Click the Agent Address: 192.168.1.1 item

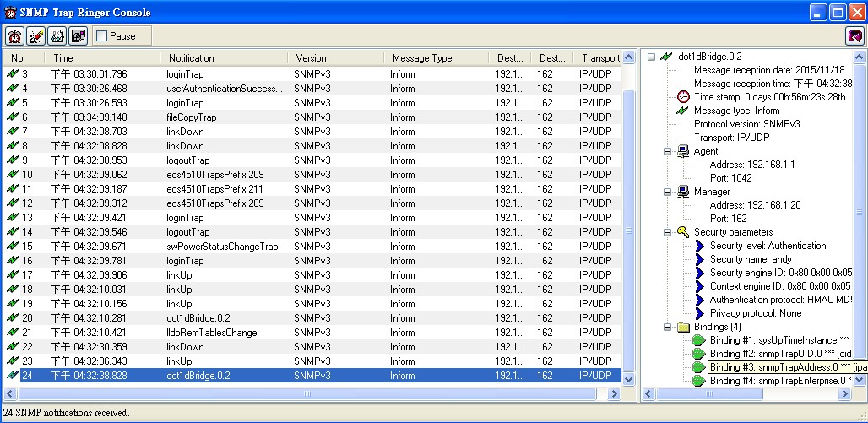coord(751,165)
